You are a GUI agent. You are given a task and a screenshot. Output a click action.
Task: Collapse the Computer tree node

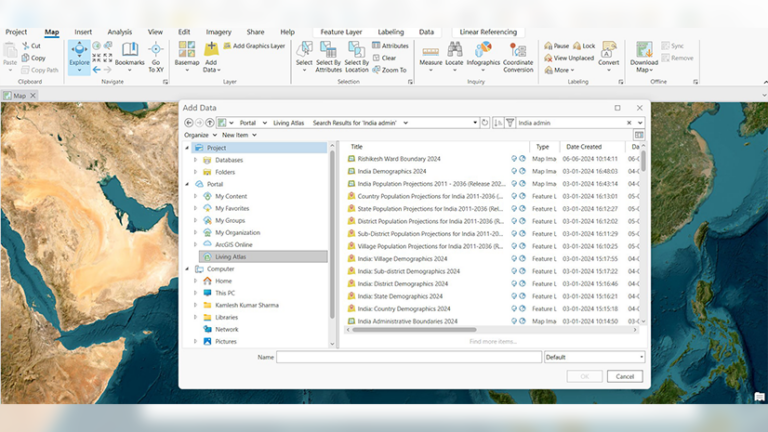pyautogui.click(x=187, y=269)
